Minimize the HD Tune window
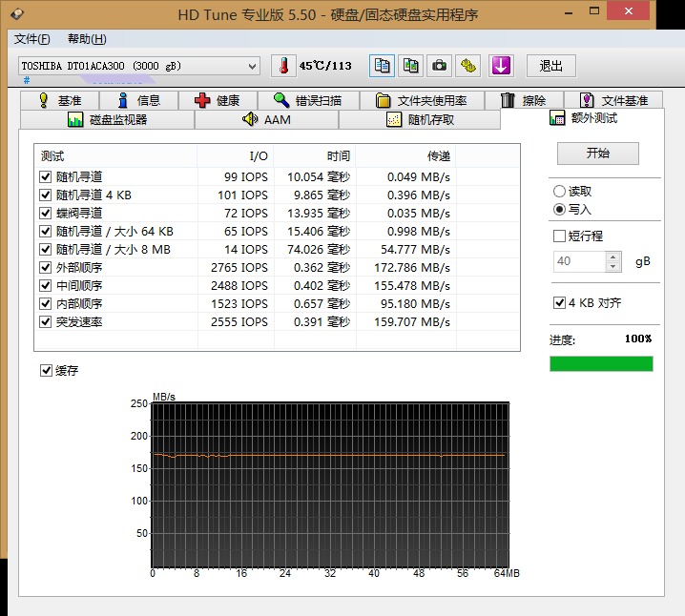This screenshot has width=685, height=616. pyautogui.click(x=569, y=12)
